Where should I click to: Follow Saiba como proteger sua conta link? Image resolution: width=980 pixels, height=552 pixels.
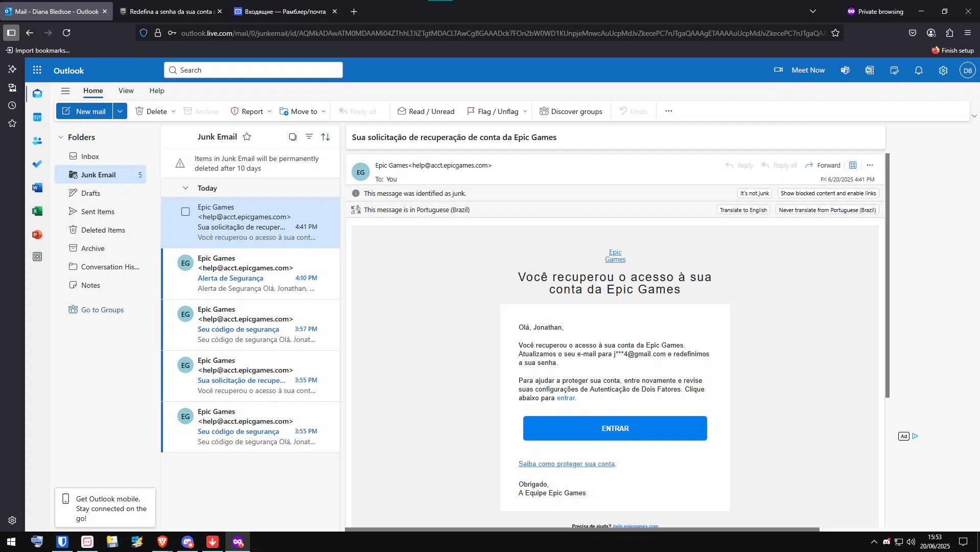point(566,464)
